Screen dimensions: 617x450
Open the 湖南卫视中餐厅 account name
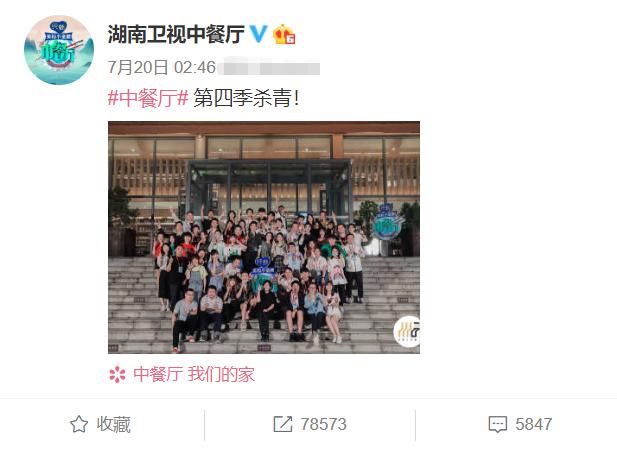pyautogui.click(x=176, y=34)
